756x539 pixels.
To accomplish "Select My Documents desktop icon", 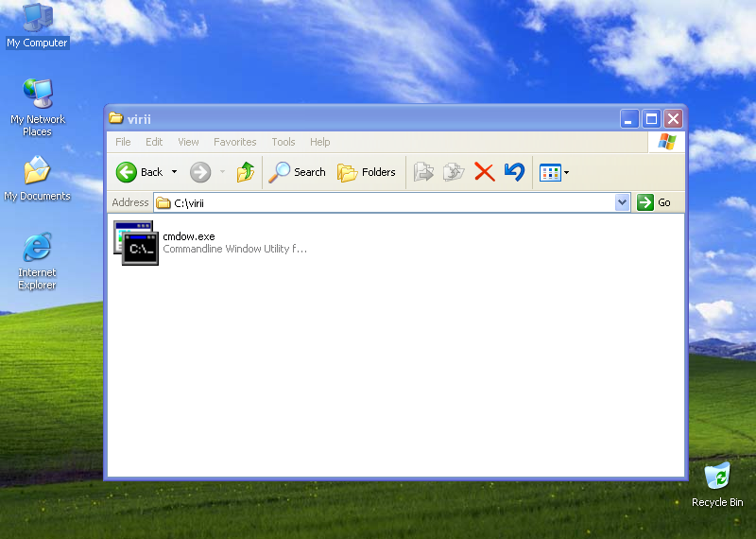I will pyautogui.click(x=37, y=179).
